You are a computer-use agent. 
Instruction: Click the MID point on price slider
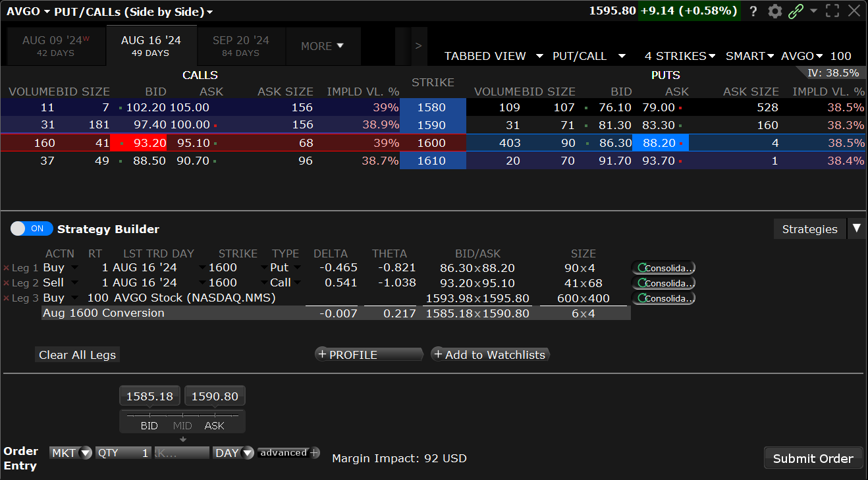tap(182, 425)
